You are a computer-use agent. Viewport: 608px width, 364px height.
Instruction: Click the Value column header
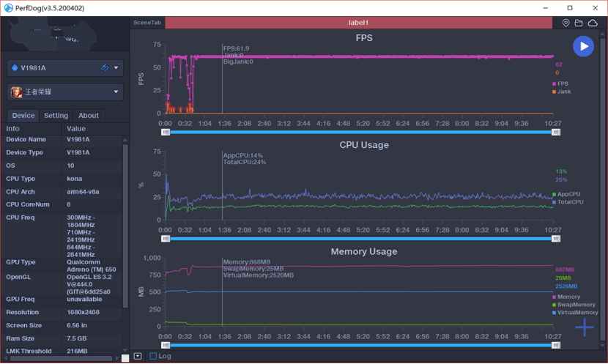76,129
